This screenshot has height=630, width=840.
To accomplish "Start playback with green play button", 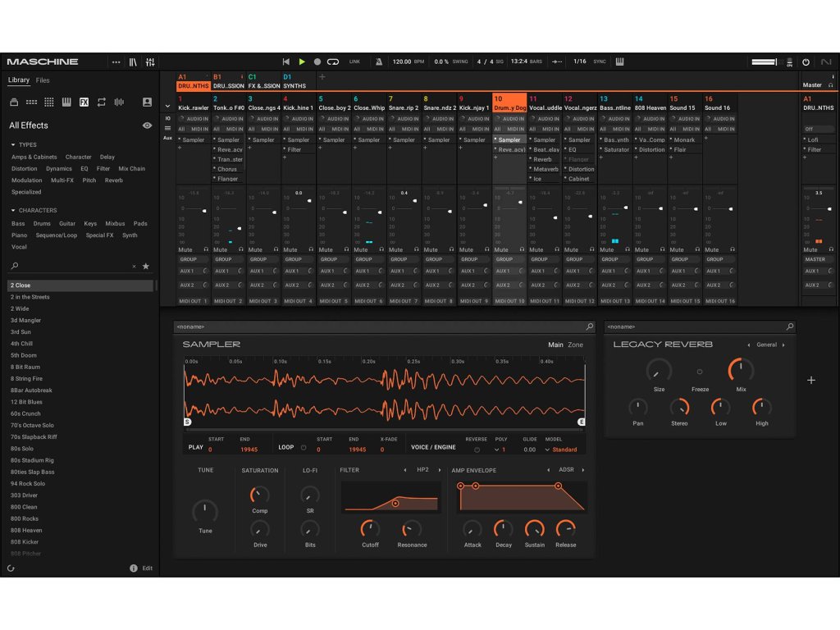I will pos(302,62).
